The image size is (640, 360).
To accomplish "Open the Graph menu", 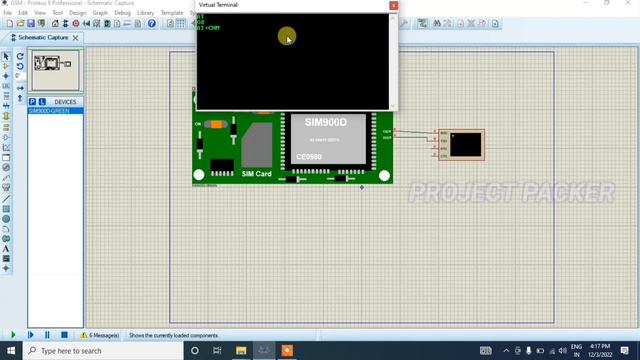I will pyautogui.click(x=100, y=13).
